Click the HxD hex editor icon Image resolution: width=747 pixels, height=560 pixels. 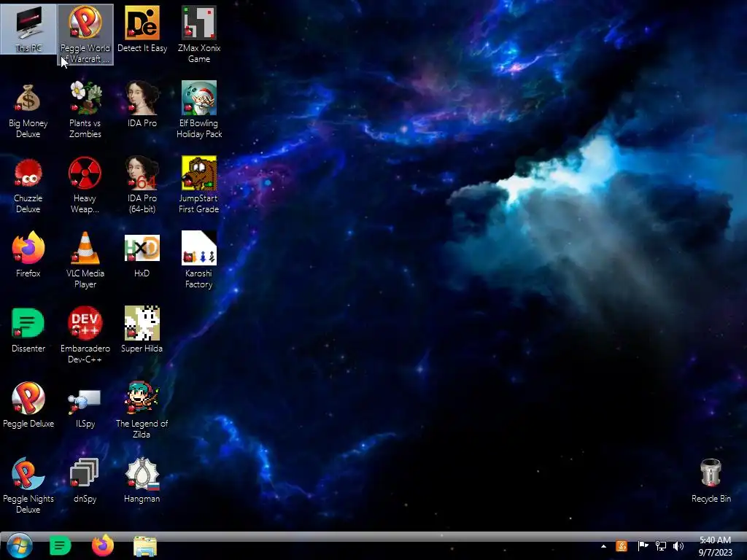pyautogui.click(x=142, y=254)
